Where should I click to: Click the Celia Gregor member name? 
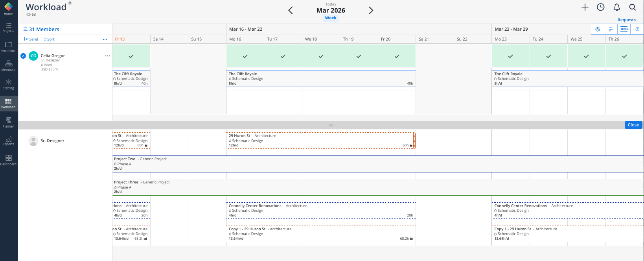pos(53,56)
